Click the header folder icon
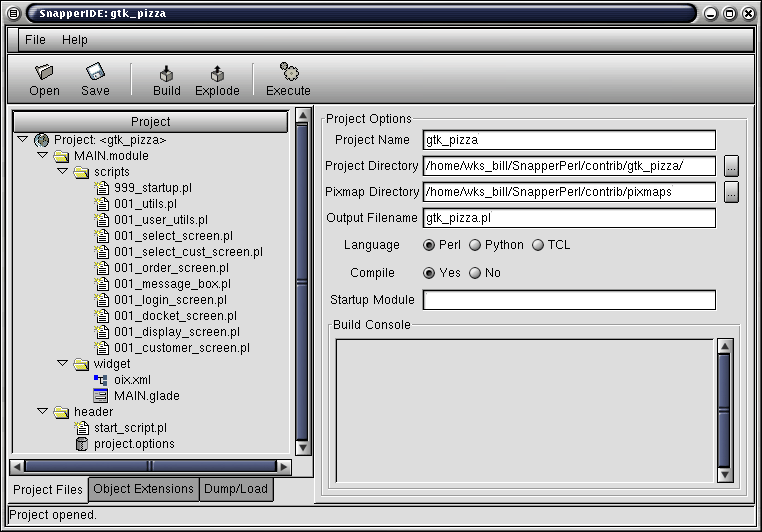This screenshot has height=532, width=762. point(61,412)
